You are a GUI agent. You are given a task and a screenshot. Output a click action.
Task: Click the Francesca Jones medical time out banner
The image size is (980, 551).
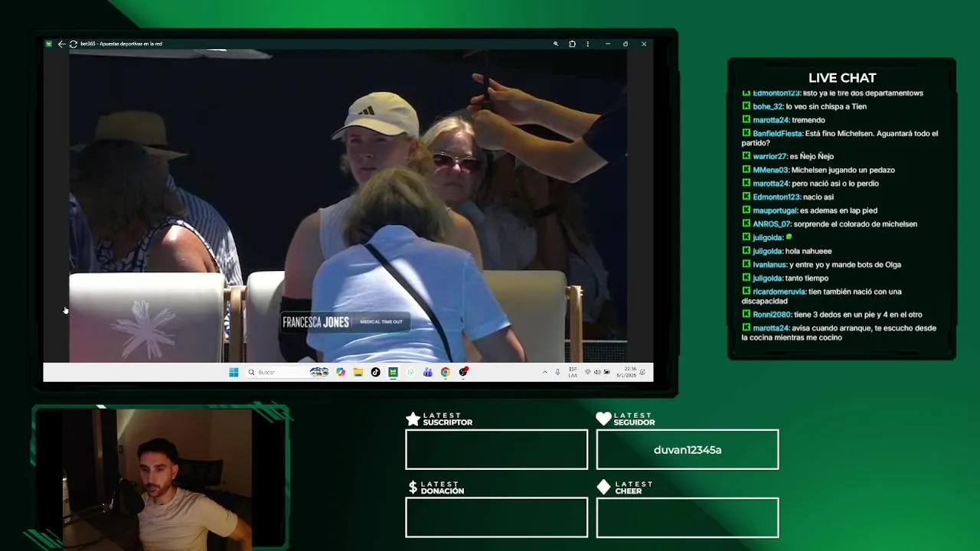[x=345, y=322]
